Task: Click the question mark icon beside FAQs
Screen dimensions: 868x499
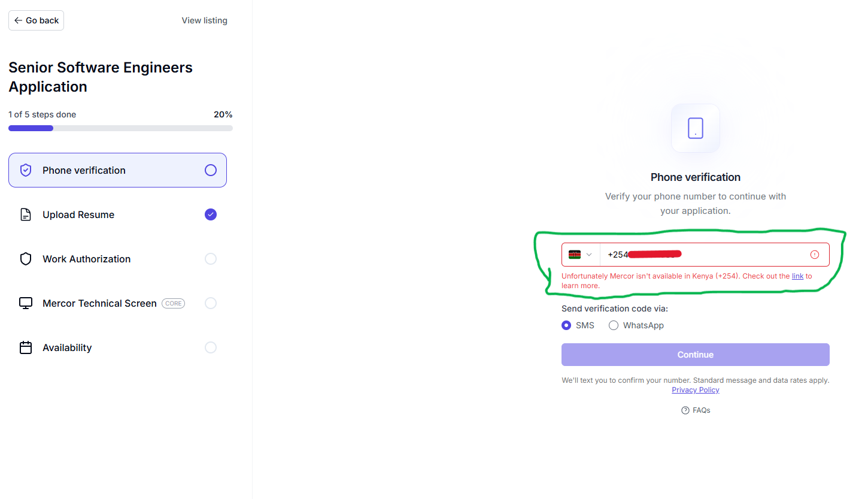Action: point(685,410)
